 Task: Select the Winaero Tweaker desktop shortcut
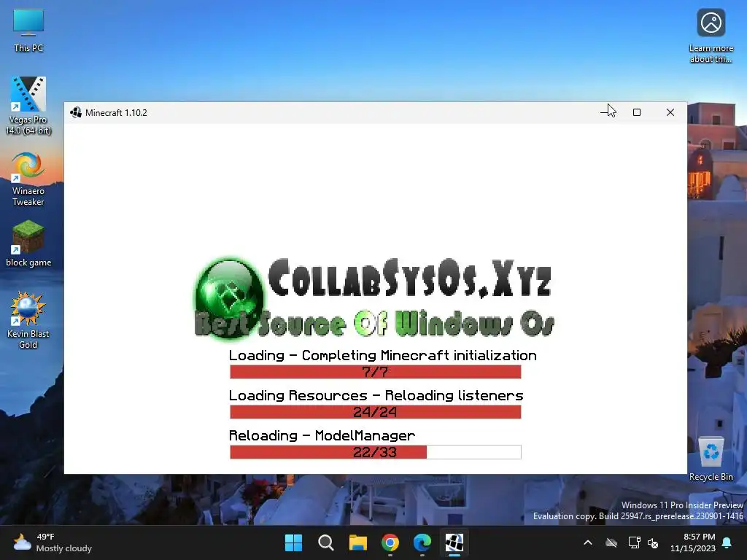tap(28, 179)
